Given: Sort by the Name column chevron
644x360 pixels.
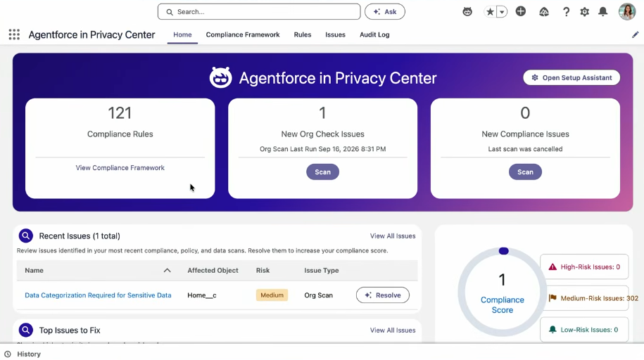Looking at the screenshot, I should coord(168,271).
